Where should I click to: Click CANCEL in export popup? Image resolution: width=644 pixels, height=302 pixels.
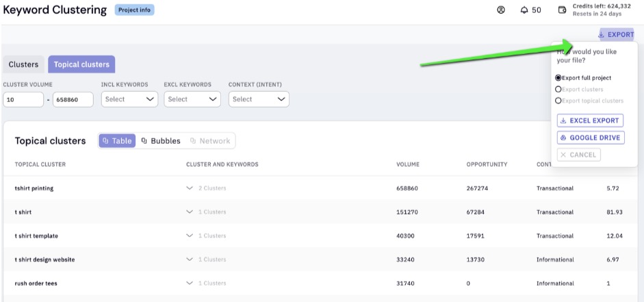(579, 155)
